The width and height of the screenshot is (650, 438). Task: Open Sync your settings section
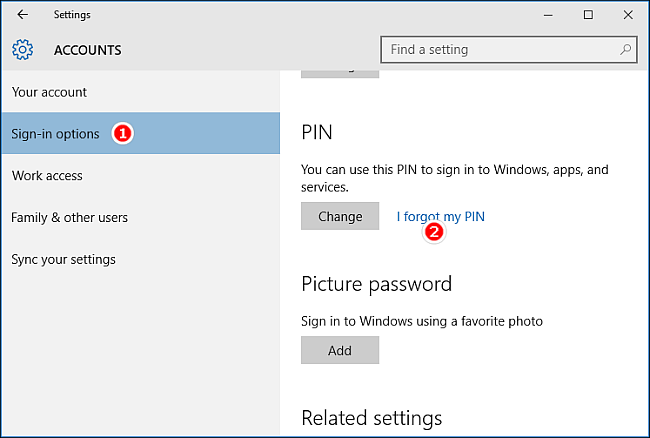(x=141, y=259)
